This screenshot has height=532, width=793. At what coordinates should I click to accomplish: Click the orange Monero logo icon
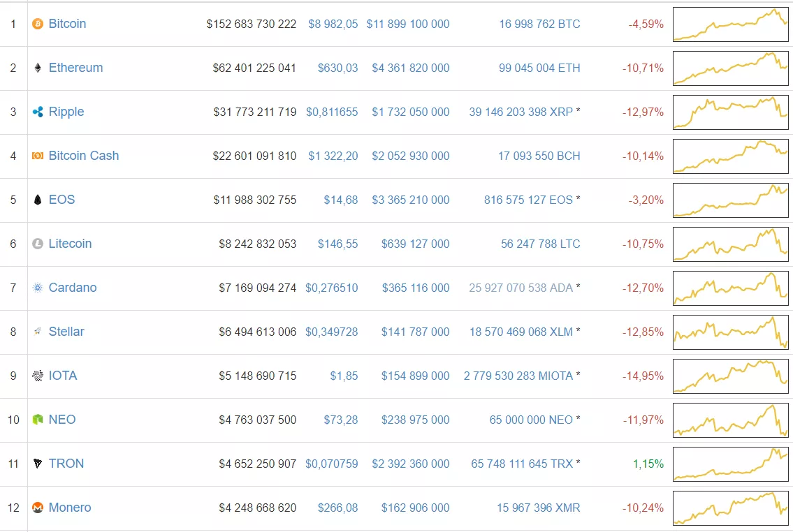click(x=38, y=508)
